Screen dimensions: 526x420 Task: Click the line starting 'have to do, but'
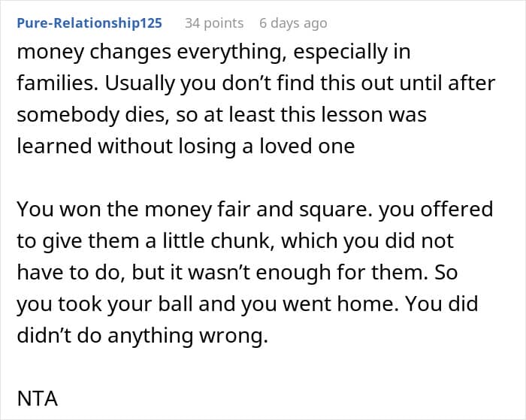(x=237, y=272)
